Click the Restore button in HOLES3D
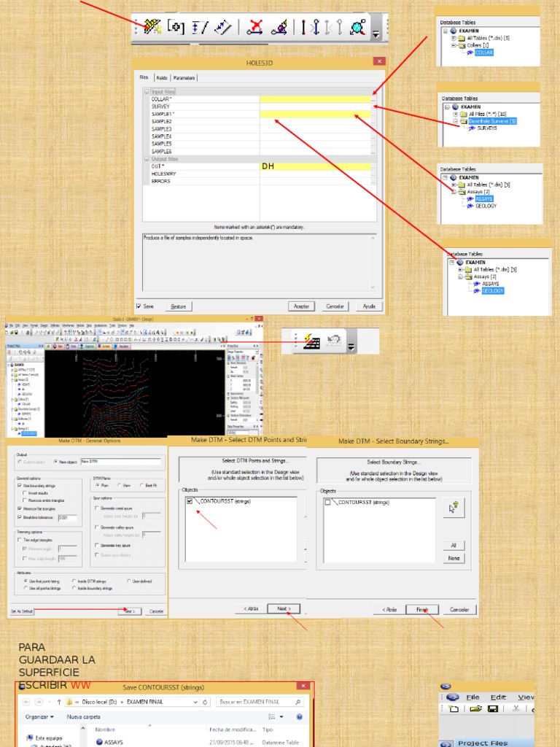The image size is (560, 747). (x=179, y=306)
